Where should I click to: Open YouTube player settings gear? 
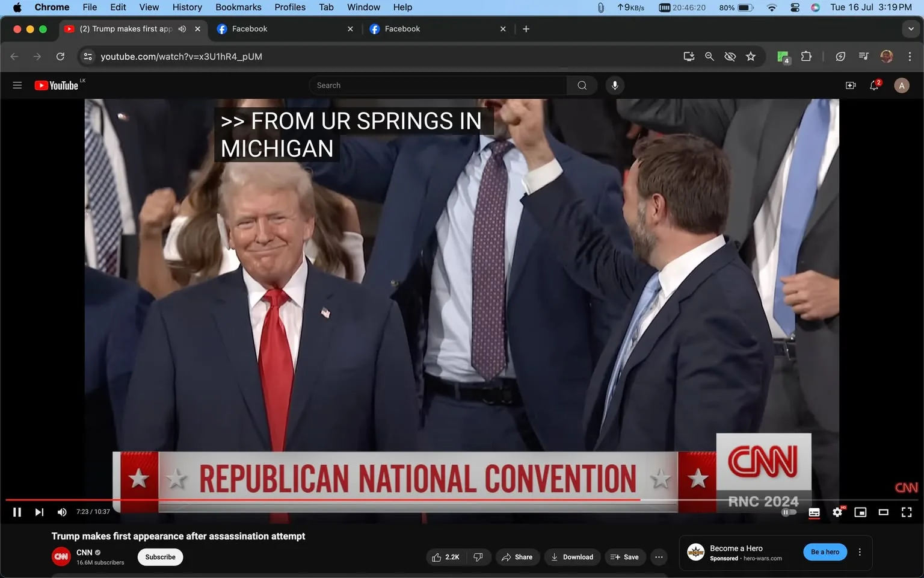837,512
